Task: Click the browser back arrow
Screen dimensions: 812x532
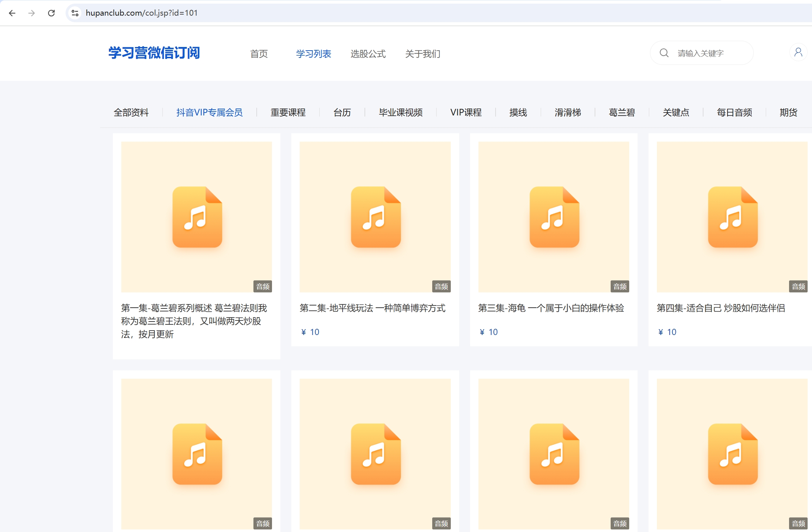Action: click(x=12, y=13)
